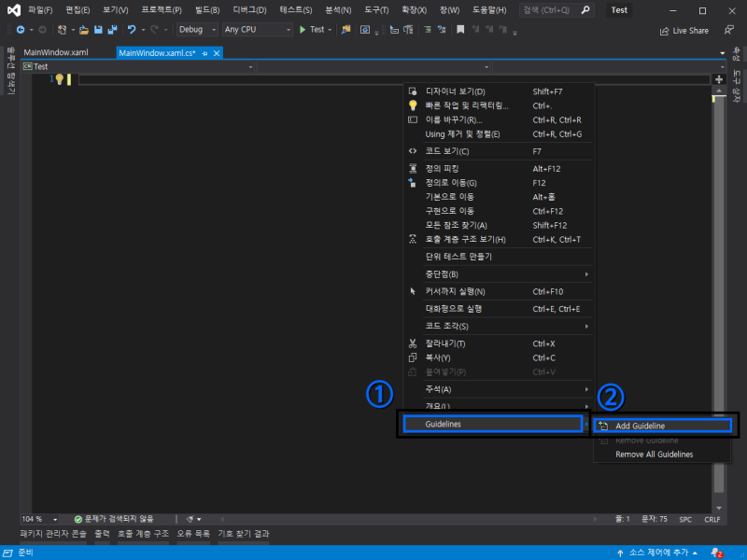Select 빠른 작업 및 리팩터링 in context menu
This screenshot has height=560, width=747.
click(x=498, y=105)
